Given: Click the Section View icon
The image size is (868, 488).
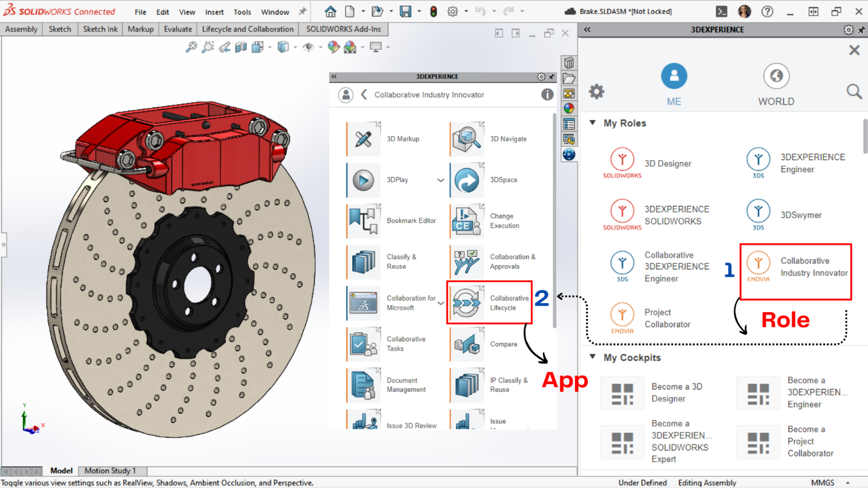Looking at the screenshot, I should (241, 47).
